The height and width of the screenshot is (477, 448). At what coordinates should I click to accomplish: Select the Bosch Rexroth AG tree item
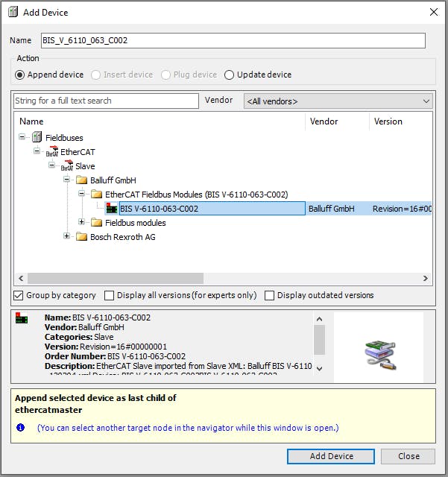pos(123,237)
